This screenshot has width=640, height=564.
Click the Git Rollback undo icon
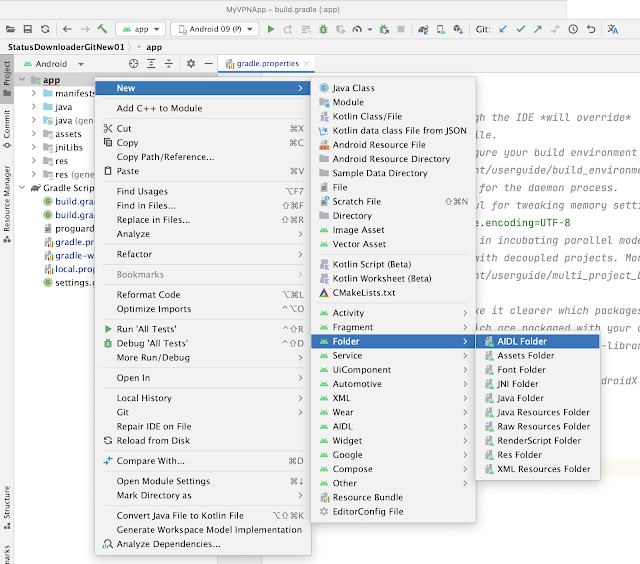tap(591, 29)
